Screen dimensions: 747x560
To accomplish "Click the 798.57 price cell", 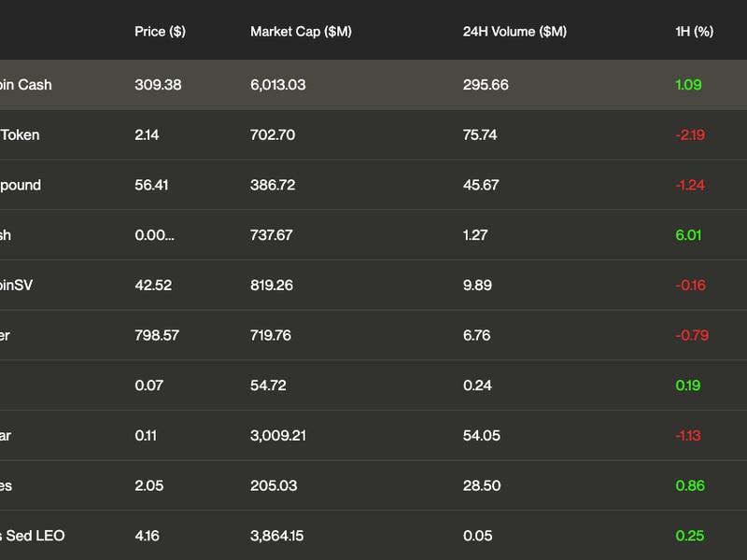I will click(x=157, y=335).
